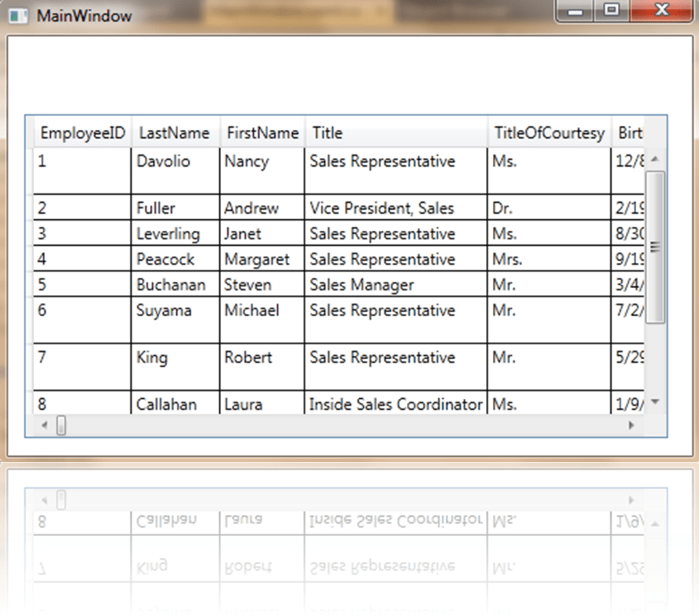The height and width of the screenshot is (616, 699).
Task: Click the horizontal scrollbar right arrow
Action: (631, 425)
